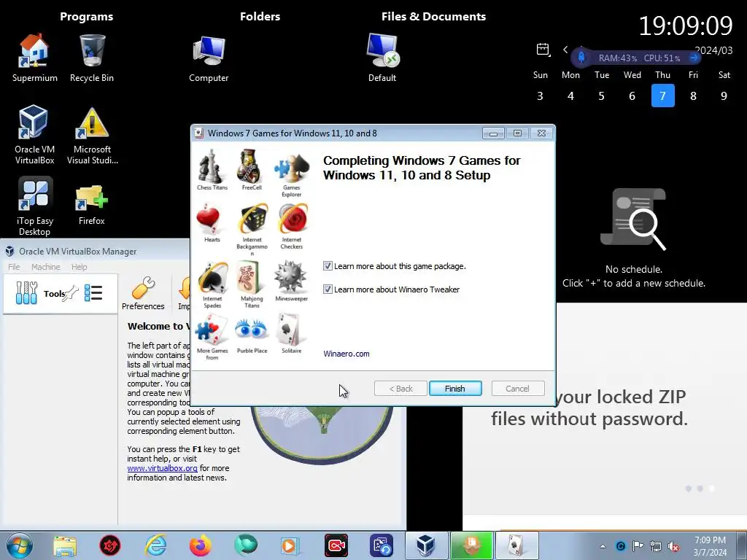Click the Games Explorer icon
Screen dimensions: 747x560
292,168
